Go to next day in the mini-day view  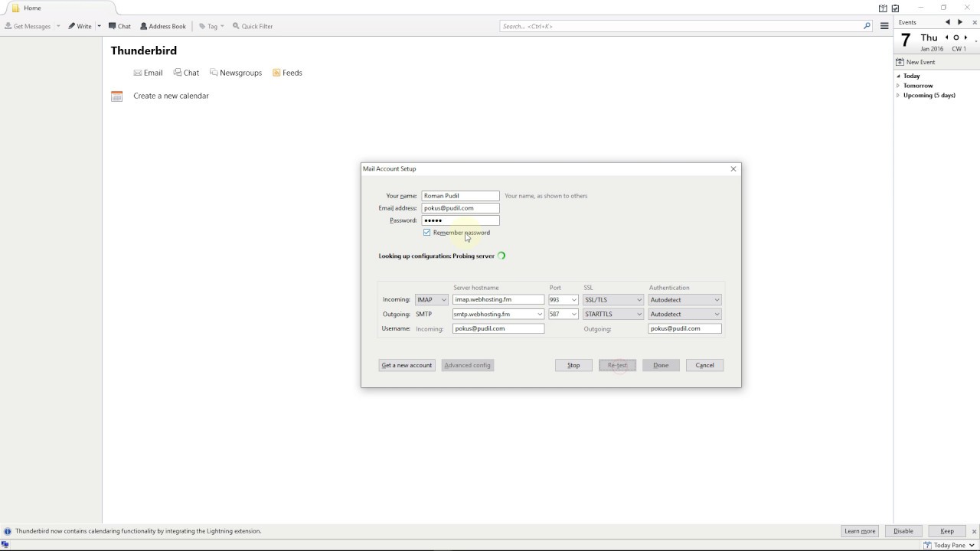point(965,37)
